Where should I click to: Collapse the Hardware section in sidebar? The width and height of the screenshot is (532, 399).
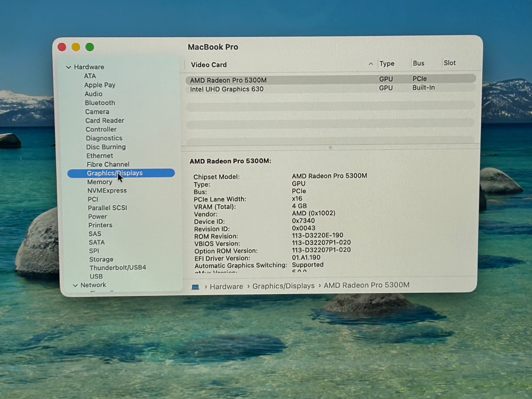69,67
